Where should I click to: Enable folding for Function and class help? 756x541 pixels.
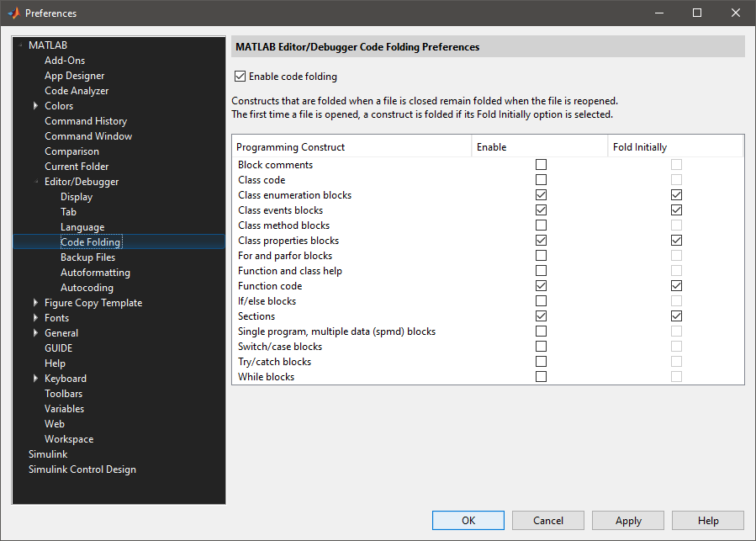tap(541, 271)
